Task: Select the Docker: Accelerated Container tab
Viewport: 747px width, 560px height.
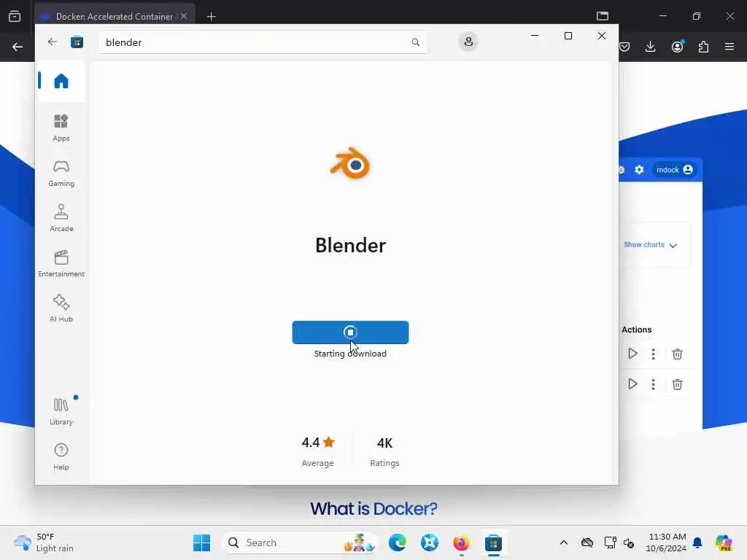Action: [115, 16]
